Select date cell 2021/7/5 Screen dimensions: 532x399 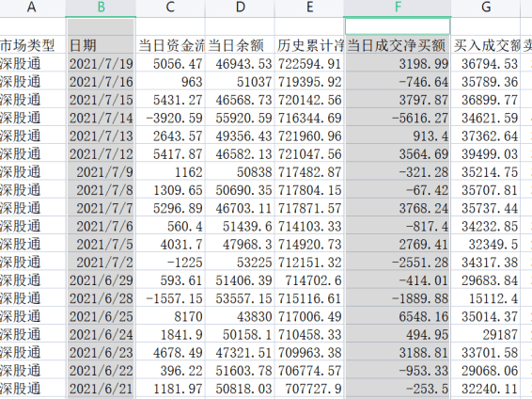(101, 244)
